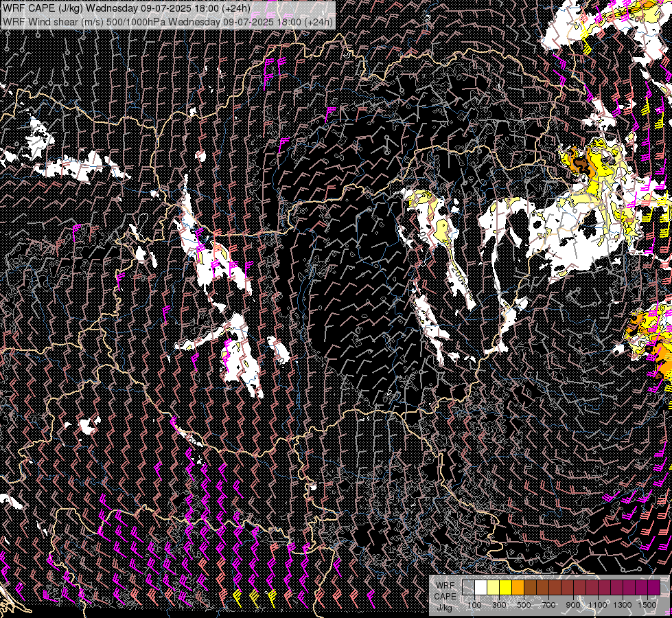
Task: Click the white 100 J/kg legend swatch
Action: click(x=481, y=587)
